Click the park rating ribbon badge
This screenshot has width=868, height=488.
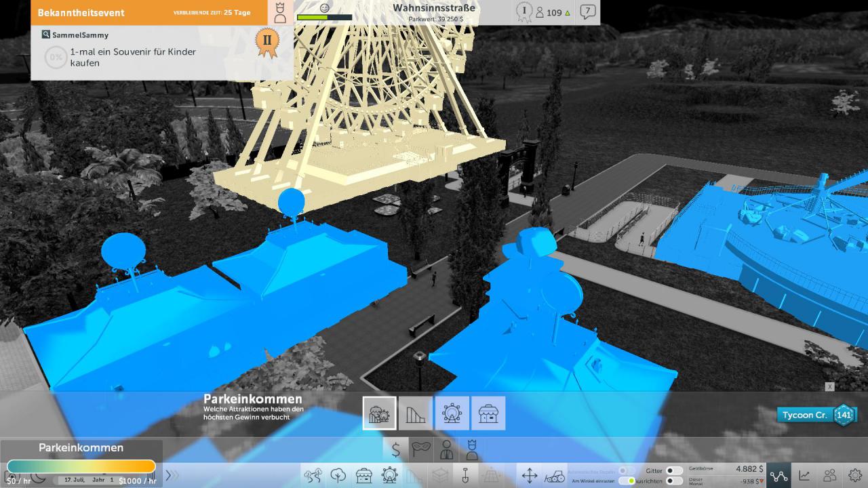coord(524,12)
